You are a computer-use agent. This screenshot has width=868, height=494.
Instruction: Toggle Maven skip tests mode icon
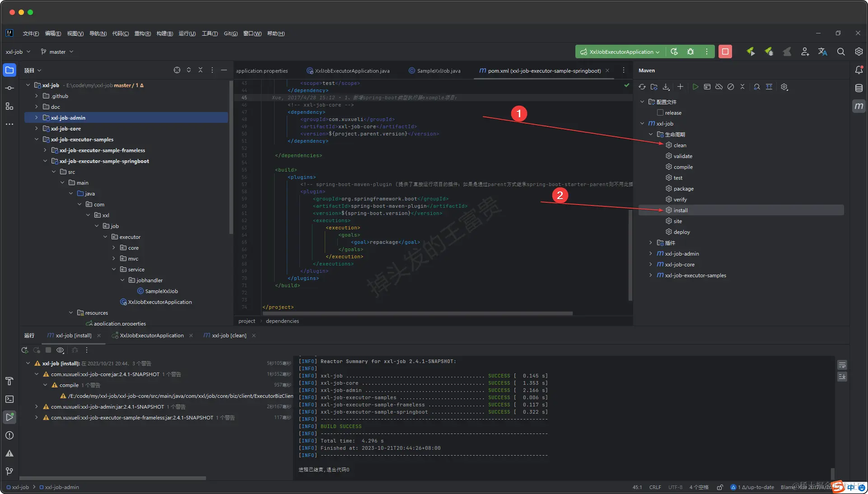coord(731,87)
